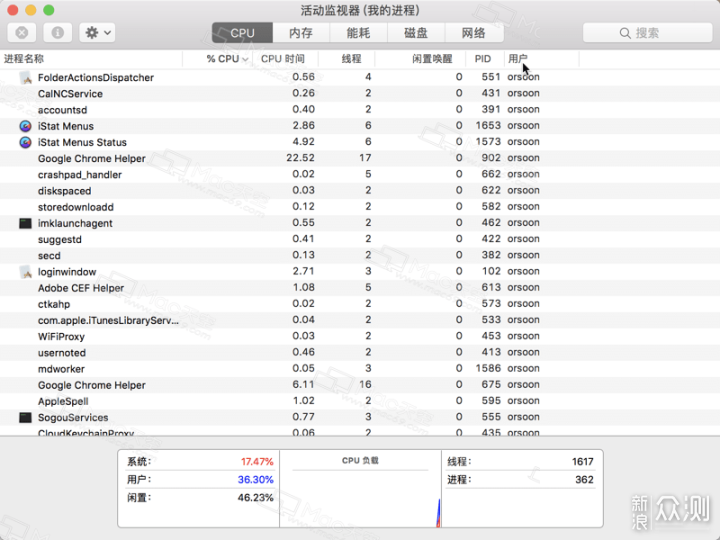
Task: Toggle % CPU column sort order
Action: click(x=218, y=59)
